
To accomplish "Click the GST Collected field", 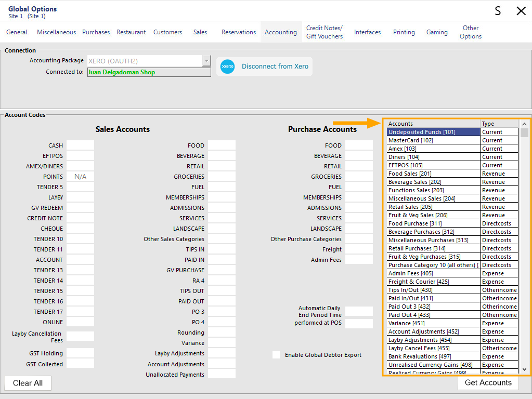I will coord(80,364).
